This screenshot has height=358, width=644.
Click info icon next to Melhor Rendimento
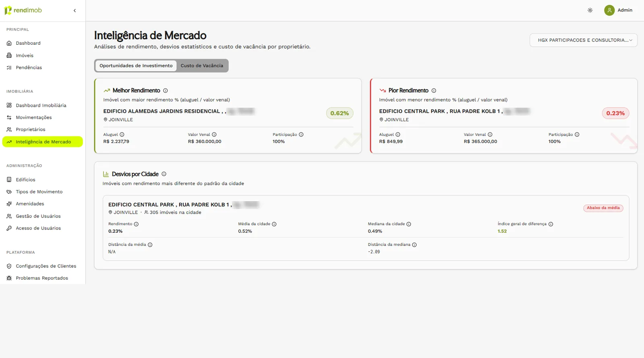click(x=165, y=91)
